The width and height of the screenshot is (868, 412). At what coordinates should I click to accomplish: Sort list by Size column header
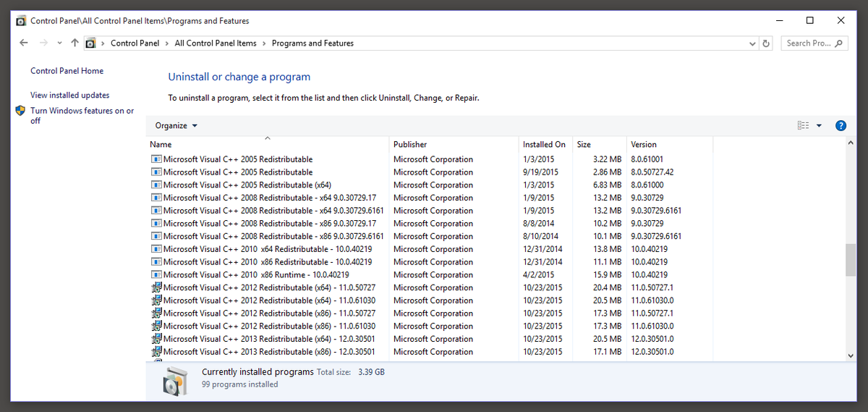coord(600,144)
